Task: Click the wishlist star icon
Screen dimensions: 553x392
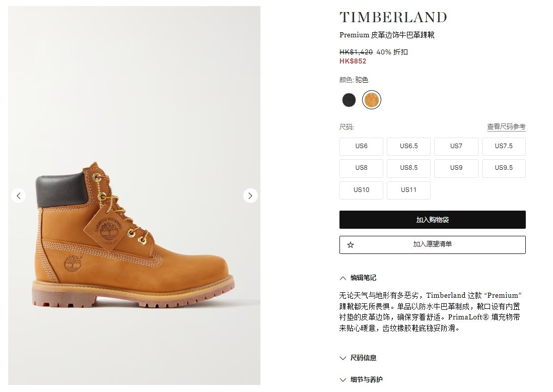Action: tap(350, 245)
